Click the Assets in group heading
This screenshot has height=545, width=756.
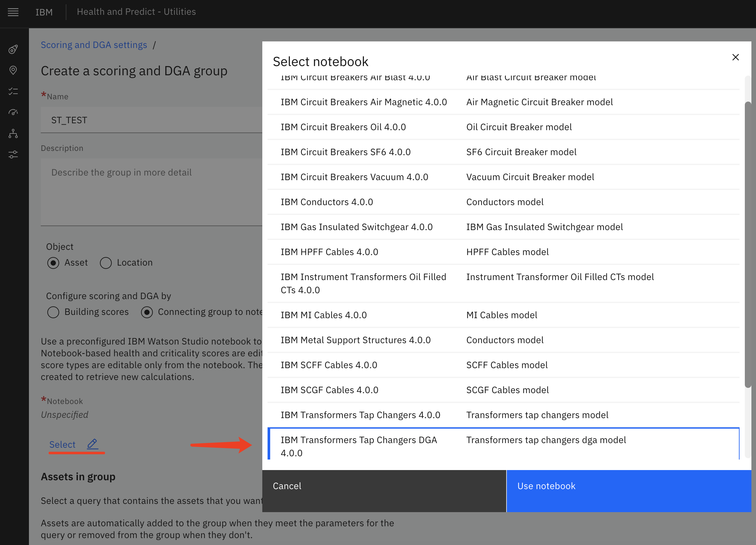pos(78,477)
